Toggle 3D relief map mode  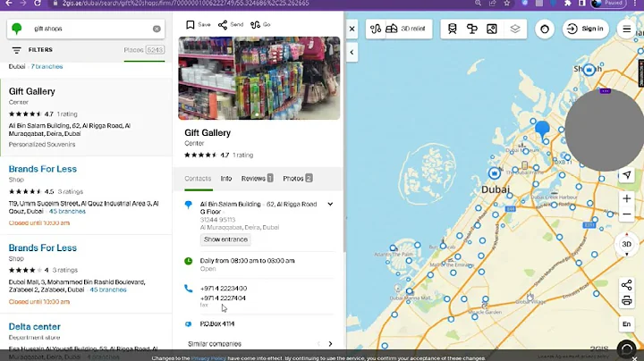click(405, 29)
